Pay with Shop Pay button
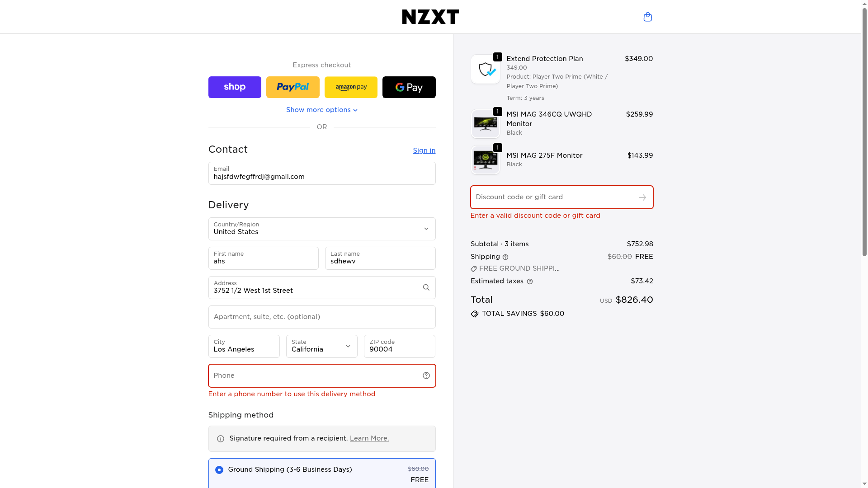This screenshot has width=868, height=488. coord(235,87)
